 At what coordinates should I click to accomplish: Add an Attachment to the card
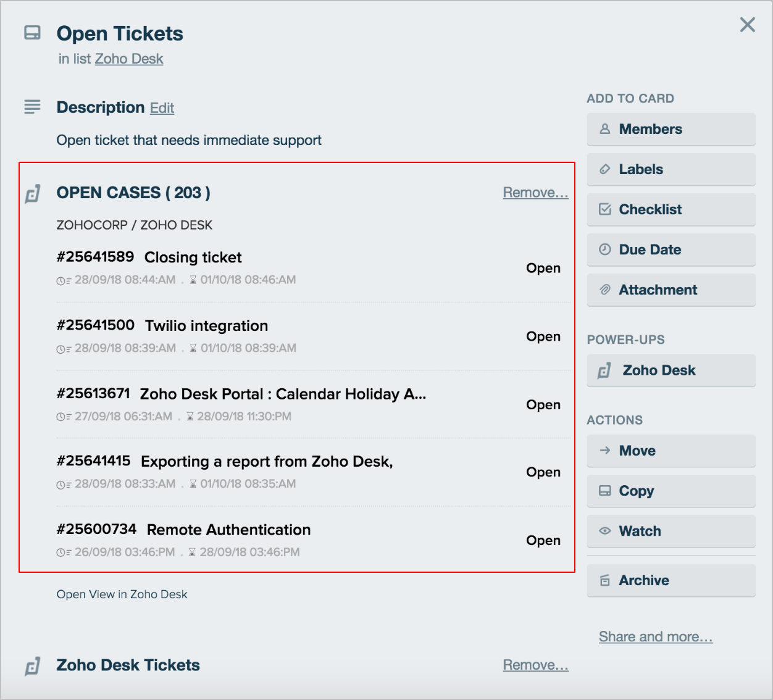[671, 290]
